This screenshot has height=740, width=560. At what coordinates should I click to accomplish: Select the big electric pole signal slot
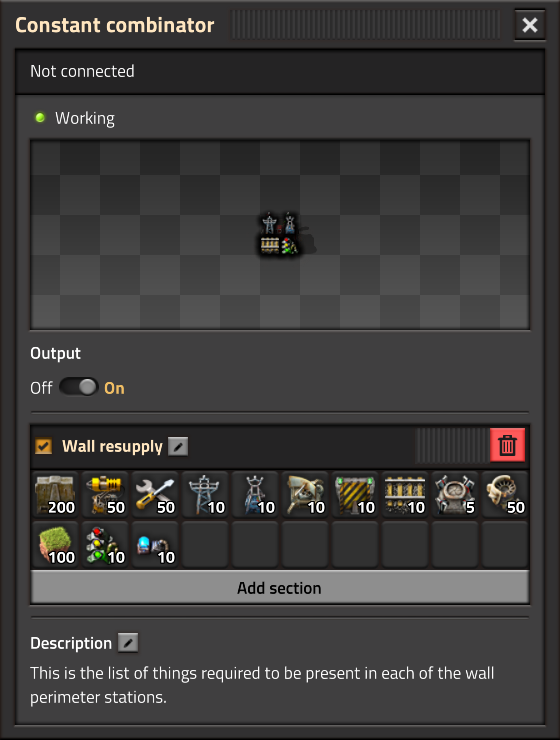[206, 495]
